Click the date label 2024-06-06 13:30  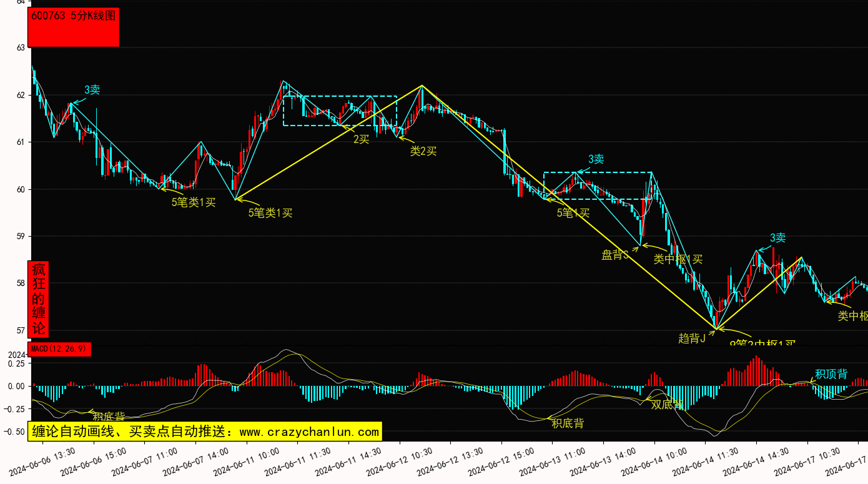point(42,461)
